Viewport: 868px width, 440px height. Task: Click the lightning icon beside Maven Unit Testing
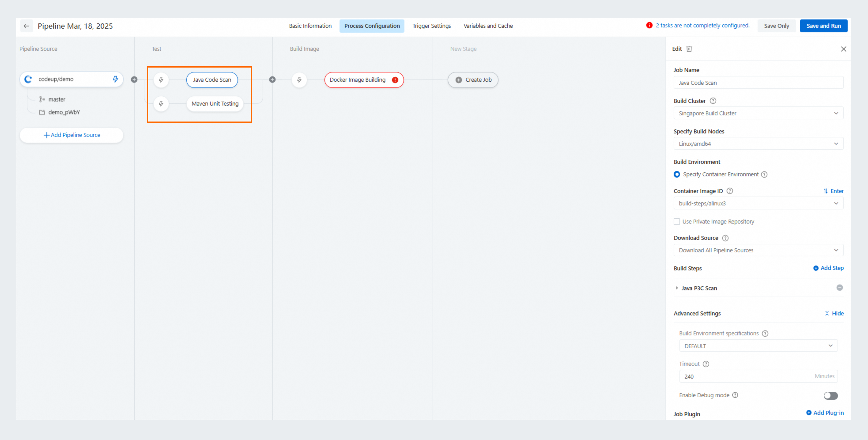pyautogui.click(x=161, y=104)
